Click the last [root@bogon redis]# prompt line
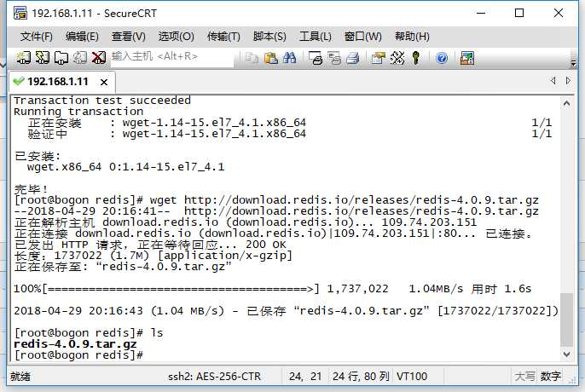 [78, 355]
